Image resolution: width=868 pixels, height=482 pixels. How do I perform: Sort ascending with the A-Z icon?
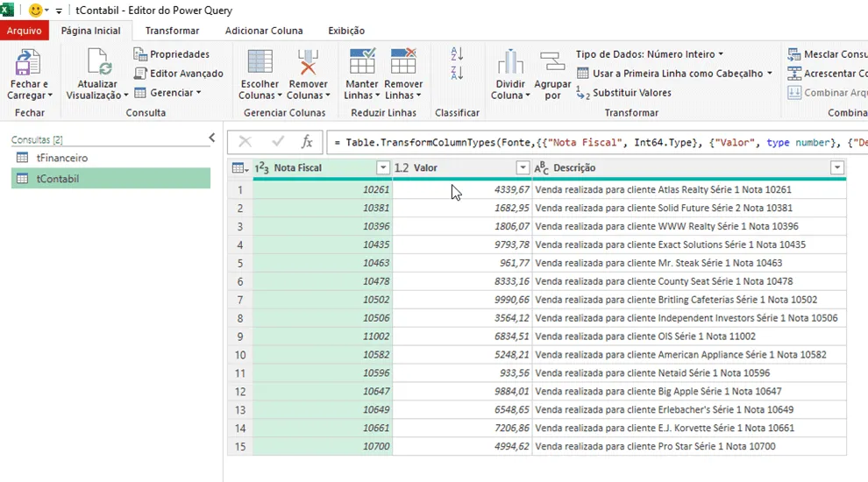coord(457,53)
